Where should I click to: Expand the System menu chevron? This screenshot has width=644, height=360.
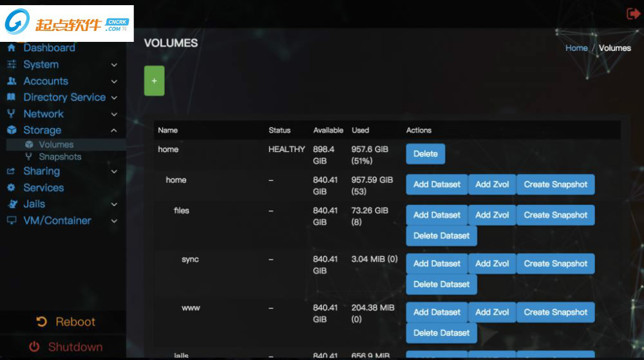click(x=114, y=65)
